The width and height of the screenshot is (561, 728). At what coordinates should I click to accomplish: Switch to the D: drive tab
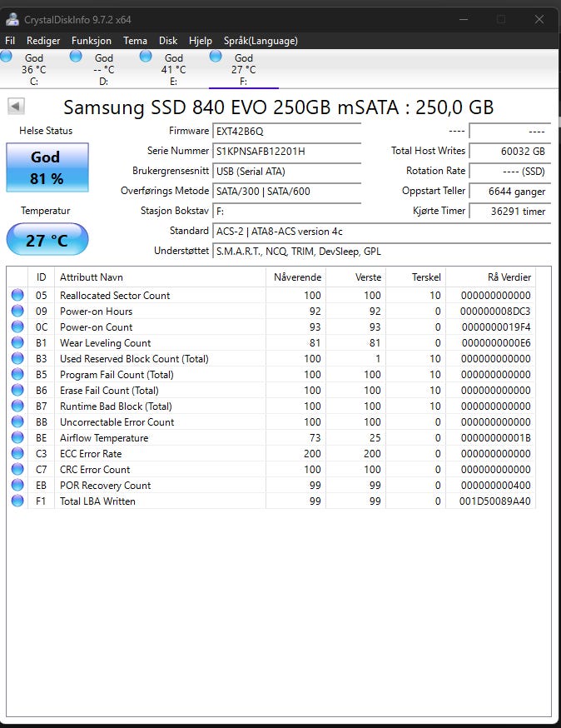coord(104,69)
